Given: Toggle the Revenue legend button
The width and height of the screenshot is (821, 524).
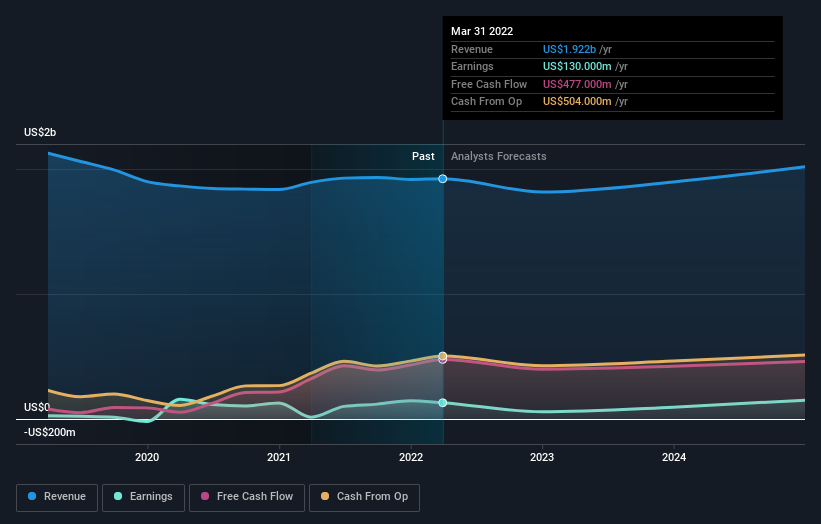Looking at the screenshot, I should pos(57,497).
